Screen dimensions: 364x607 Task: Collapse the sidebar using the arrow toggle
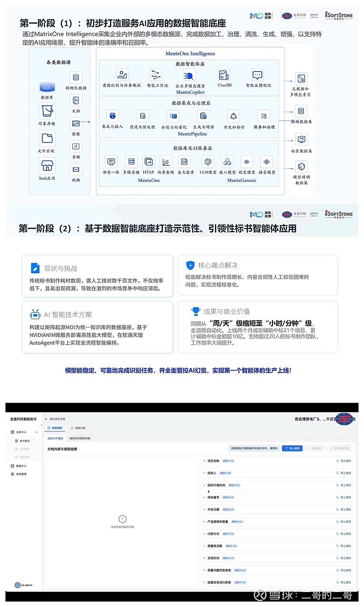pyautogui.click(x=41, y=424)
